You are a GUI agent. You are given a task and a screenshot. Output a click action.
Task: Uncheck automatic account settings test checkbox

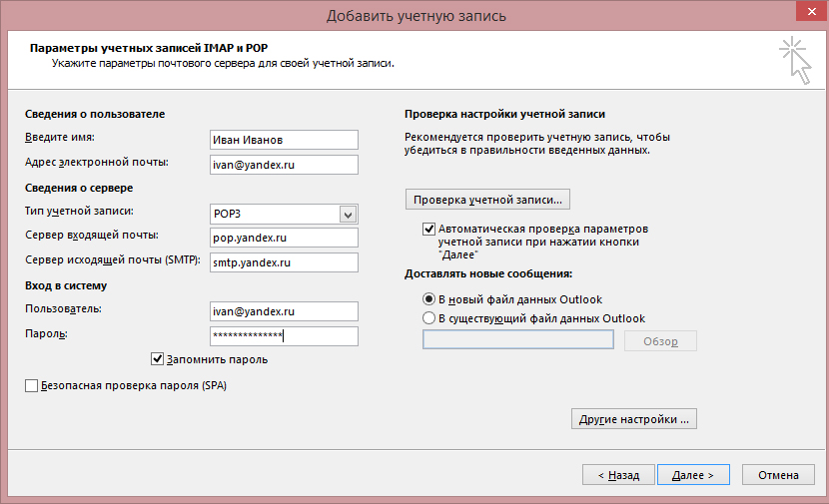point(429,229)
